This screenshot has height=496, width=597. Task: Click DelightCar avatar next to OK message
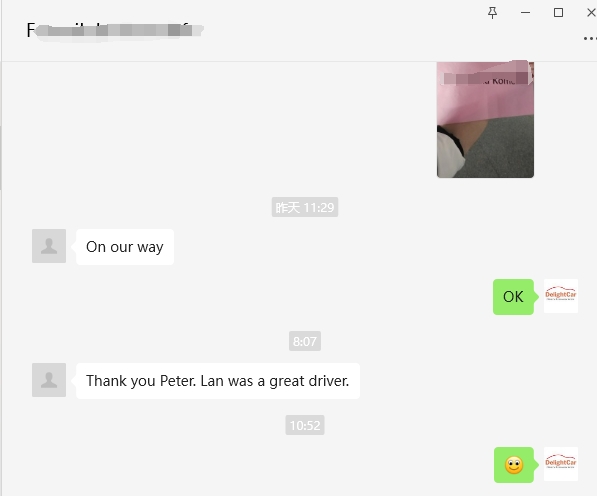[x=560, y=296]
